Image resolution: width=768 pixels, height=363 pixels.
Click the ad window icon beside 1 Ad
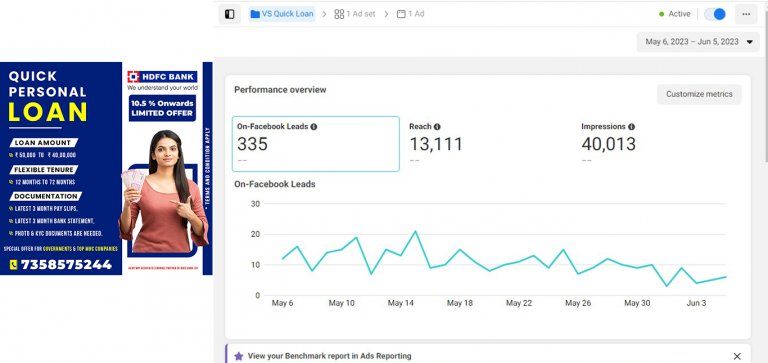click(401, 14)
